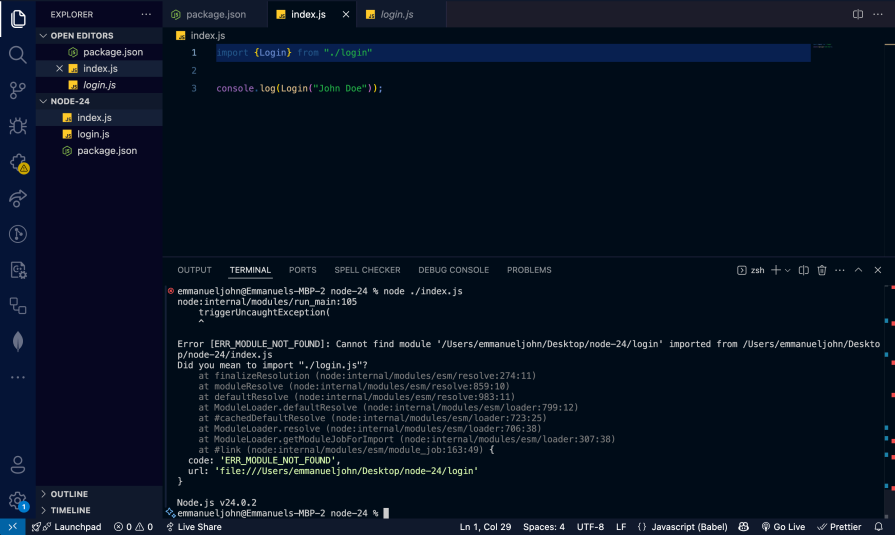Switch to the package.json editor tab
Image resolution: width=895 pixels, height=535 pixels.
[x=215, y=14]
